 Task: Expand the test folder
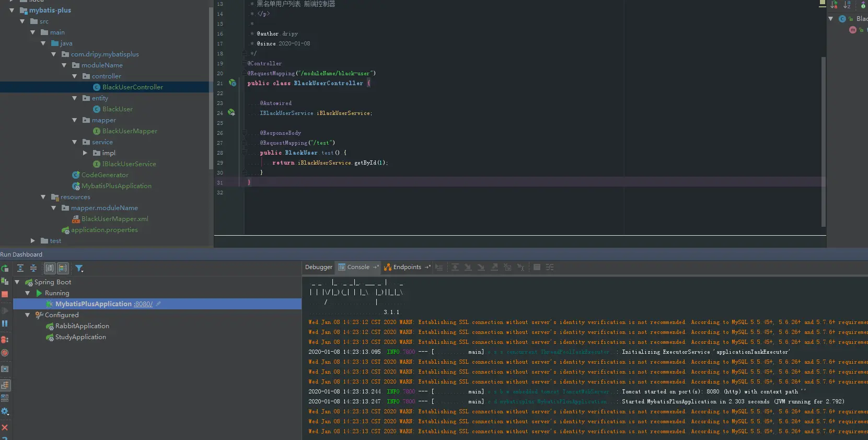(33, 241)
